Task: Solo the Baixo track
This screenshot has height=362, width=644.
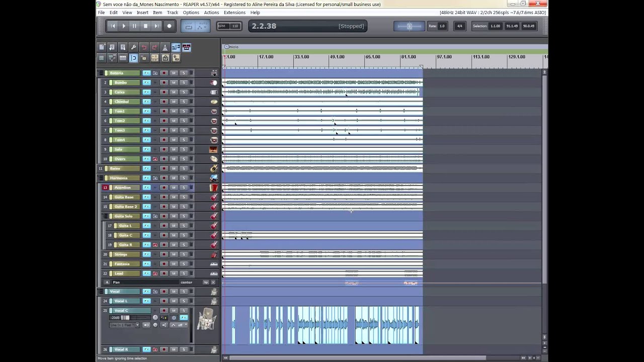Action: (184, 168)
